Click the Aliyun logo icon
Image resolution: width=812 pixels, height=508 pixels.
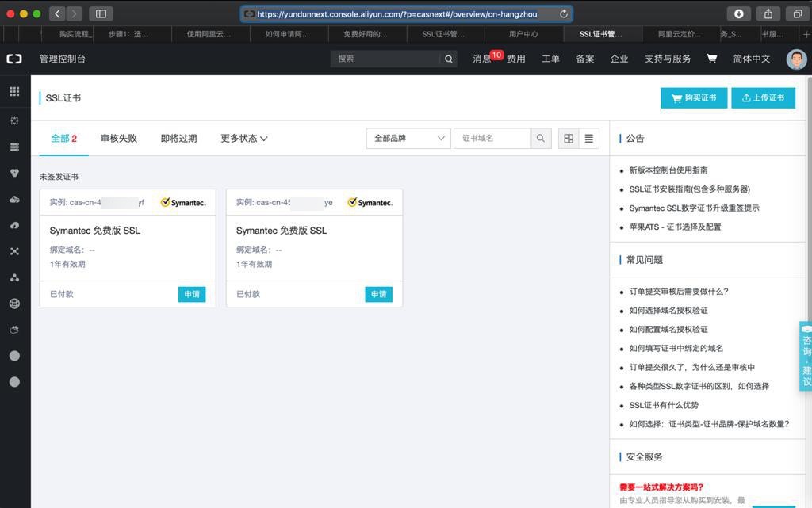click(14, 59)
